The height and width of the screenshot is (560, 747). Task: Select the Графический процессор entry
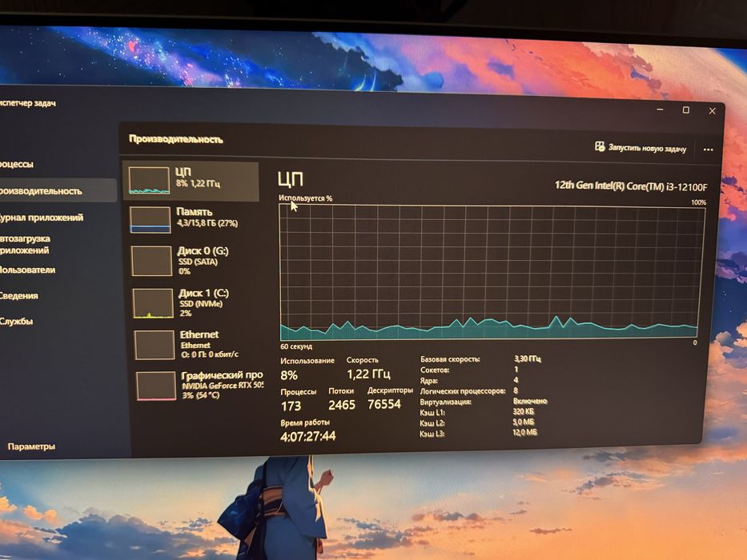[x=199, y=386]
